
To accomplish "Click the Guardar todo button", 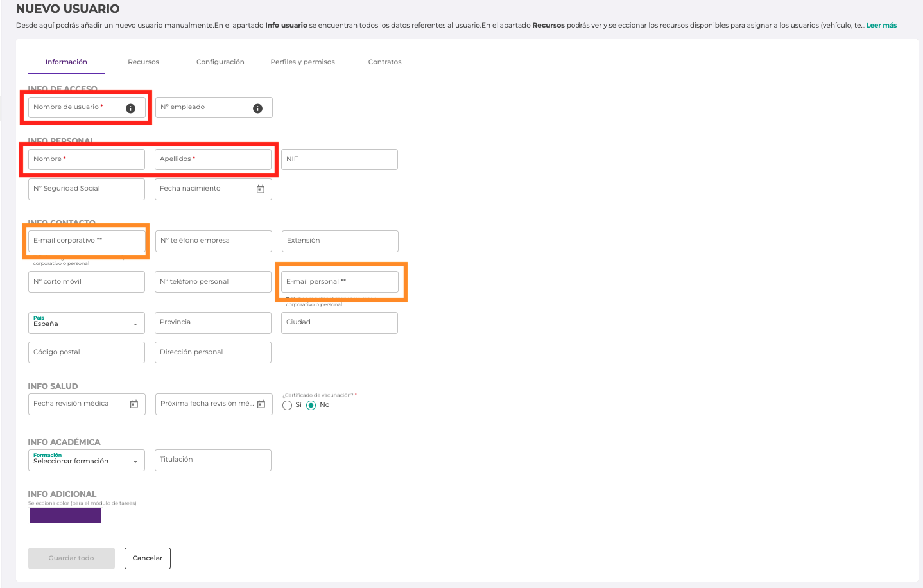I will pyautogui.click(x=71, y=558).
